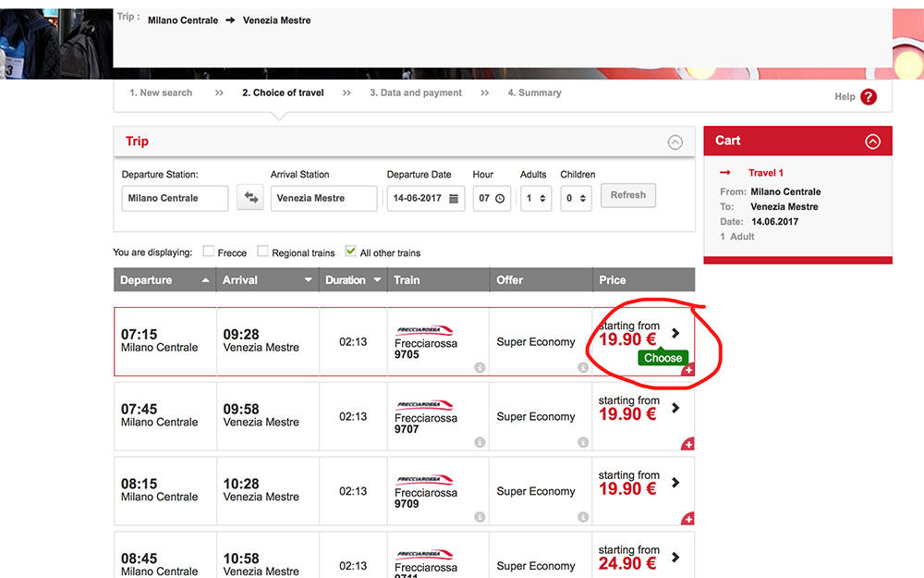Click the Train column header

click(x=438, y=280)
